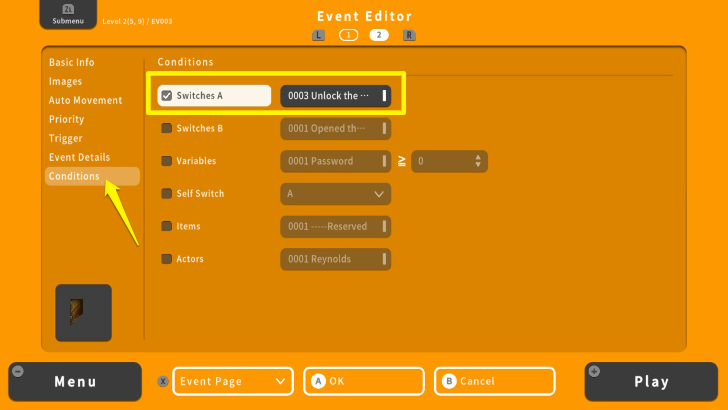728x410 pixels.
Task: Adjust the variable value stepper arrows
Action: [x=478, y=161]
